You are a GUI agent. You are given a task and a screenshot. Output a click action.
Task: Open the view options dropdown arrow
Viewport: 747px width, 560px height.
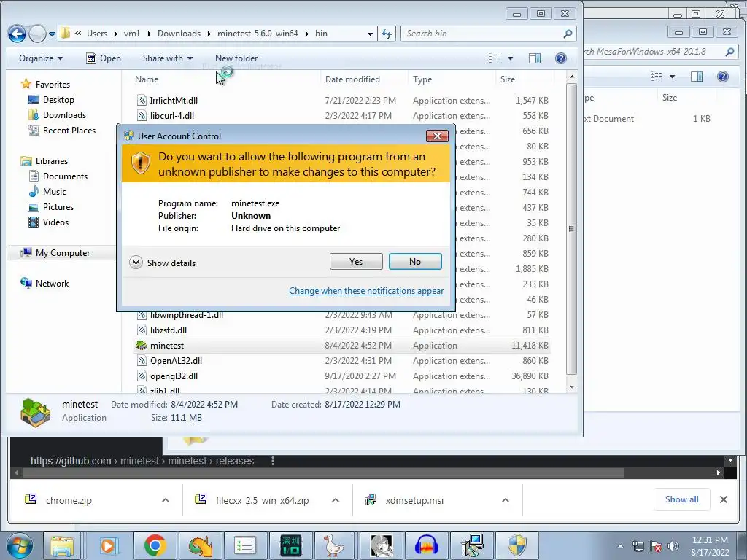click(510, 58)
